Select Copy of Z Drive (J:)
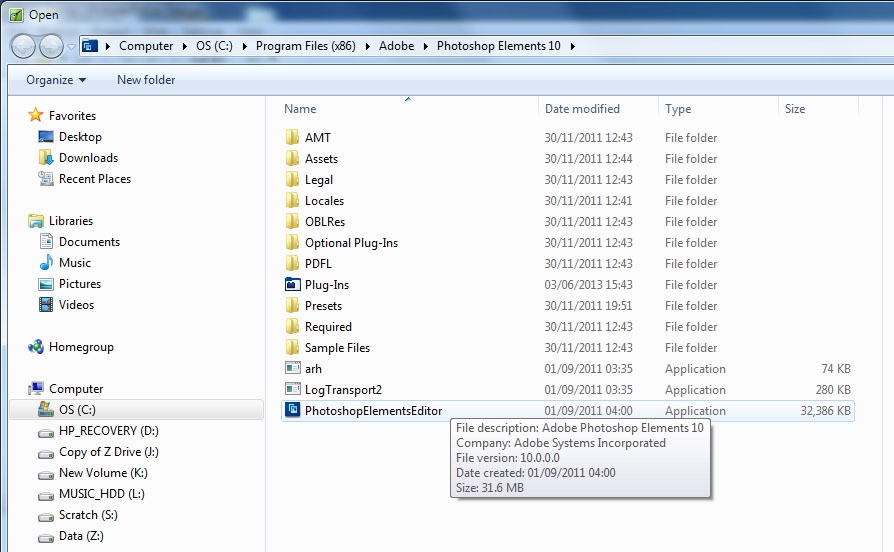Viewport: 894px width, 552px height. point(109,452)
